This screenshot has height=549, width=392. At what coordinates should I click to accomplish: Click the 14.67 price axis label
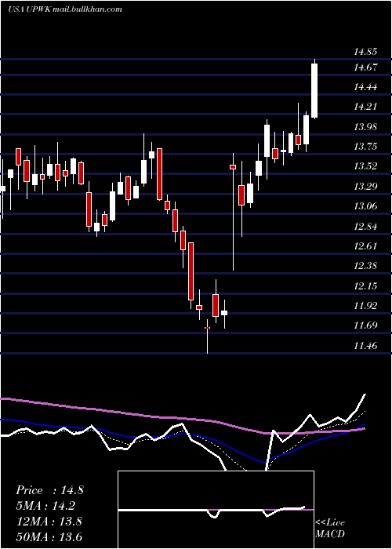(365, 67)
